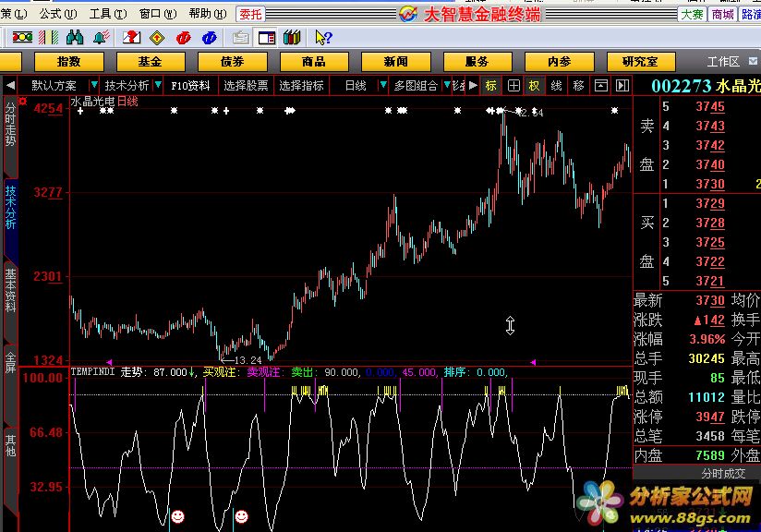Open the 公式 menu

click(58, 14)
